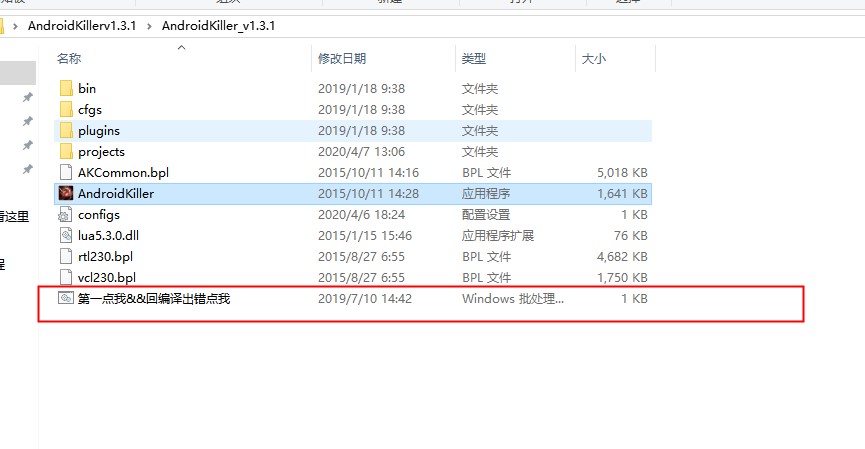Viewport: 865px width, 449px height.
Task: Select the file name rtl230.bpl
Action: [105, 256]
